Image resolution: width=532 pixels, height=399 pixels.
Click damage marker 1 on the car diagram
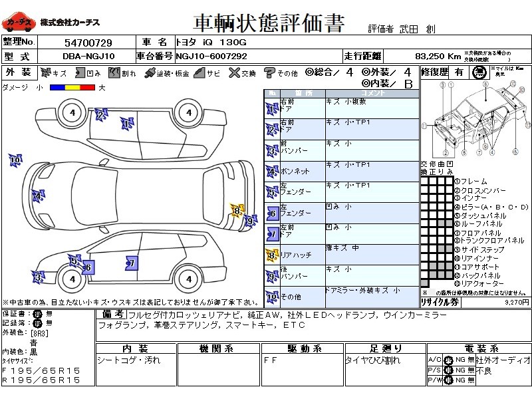(x=127, y=124)
